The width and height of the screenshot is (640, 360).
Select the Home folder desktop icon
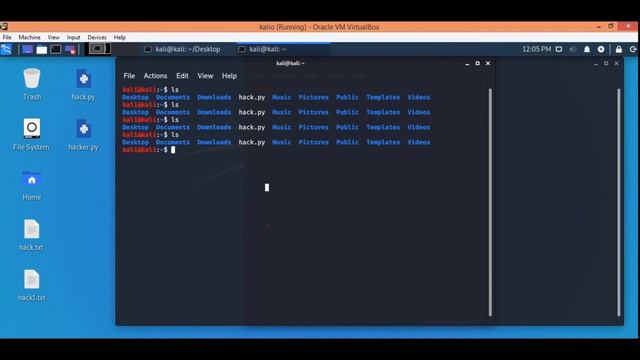[x=32, y=185]
